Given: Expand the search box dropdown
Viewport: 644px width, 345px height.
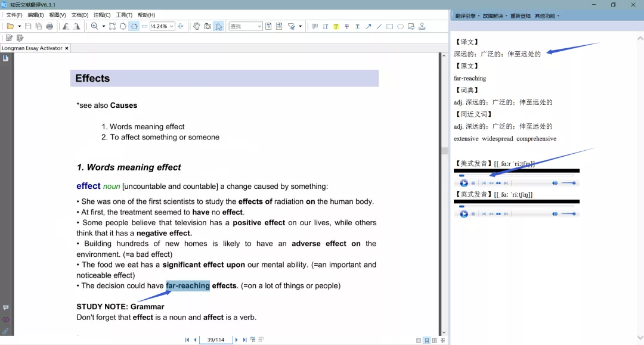Looking at the screenshot, I should [x=259, y=26].
